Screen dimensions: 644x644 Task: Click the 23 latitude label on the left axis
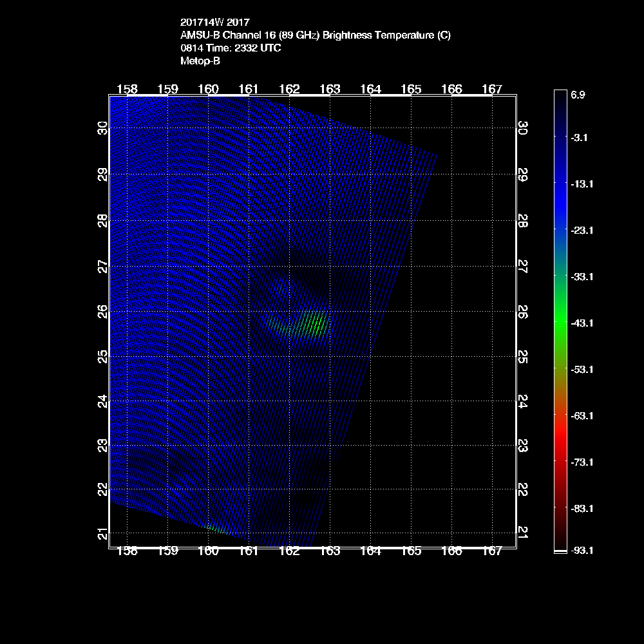(x=102, y=445)
